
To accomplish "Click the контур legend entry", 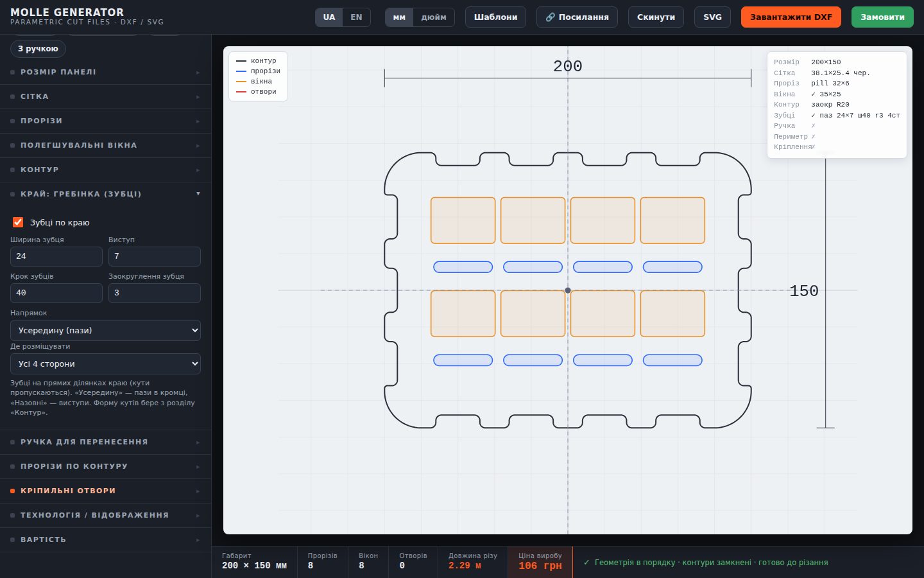I will pyautogui.click(x=257, y=61).
